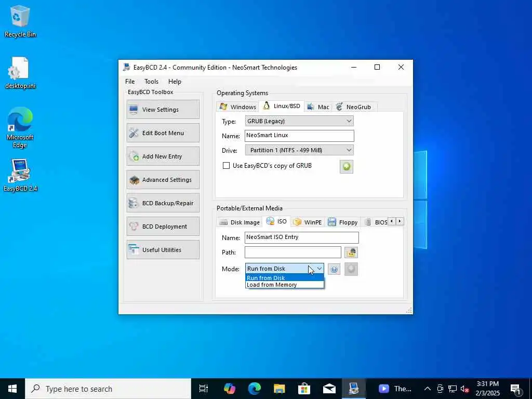532x399 pixels.
Task: Open File Explorer from taskbar
Action: click(x=279, y=389)
